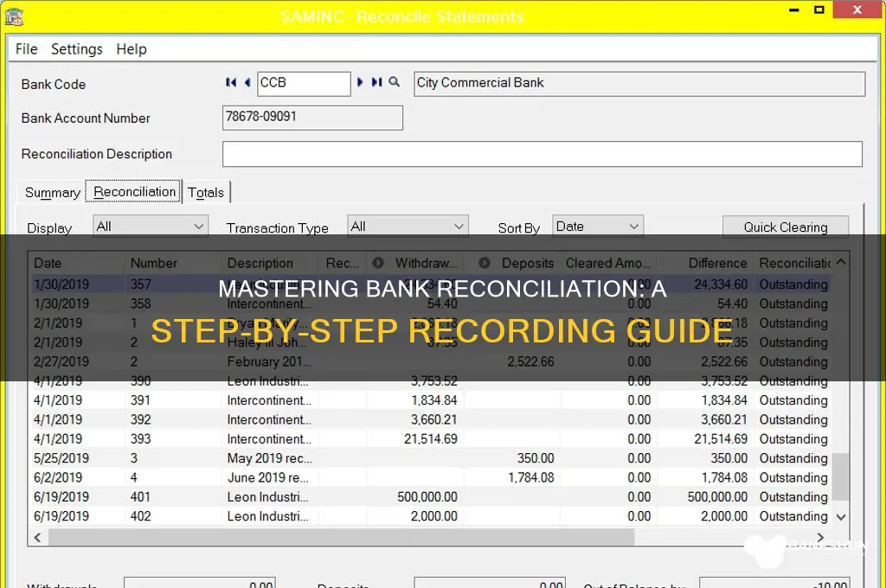Viewport: 886px width, 588px height.
Task: Click the Quick Clearing button
Action: click(786, 227)
